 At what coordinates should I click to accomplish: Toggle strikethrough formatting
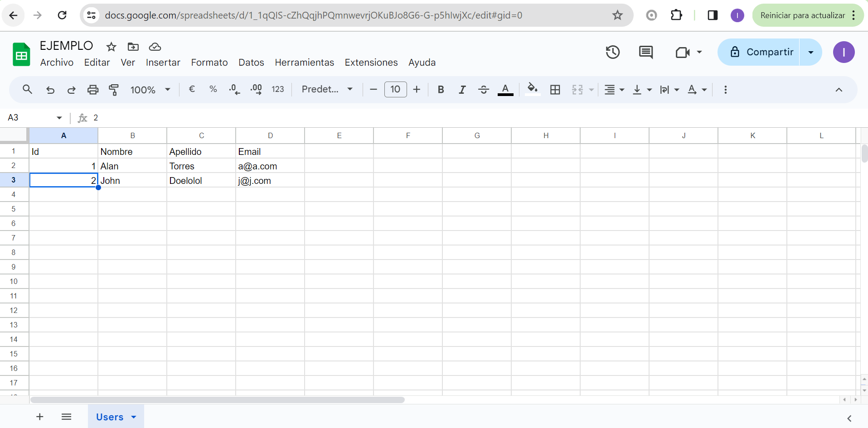point(484,90)
